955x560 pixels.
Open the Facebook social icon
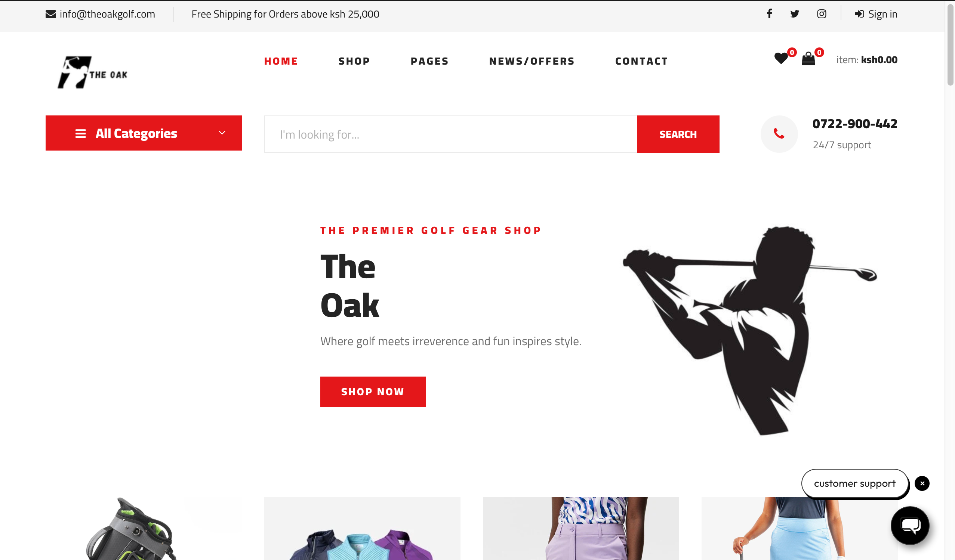point(769,14)
